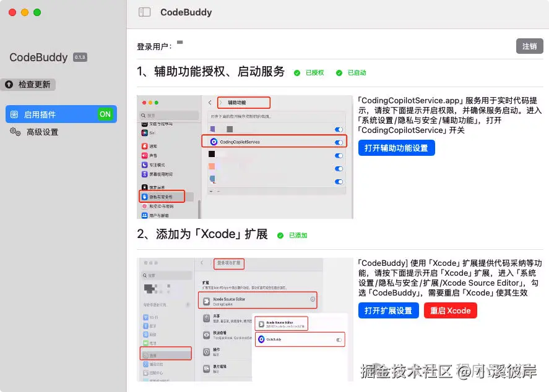Click the CodeBuddy icon in the extensions popup
This screenshot has height=392, width=549.
coord(261,340)
